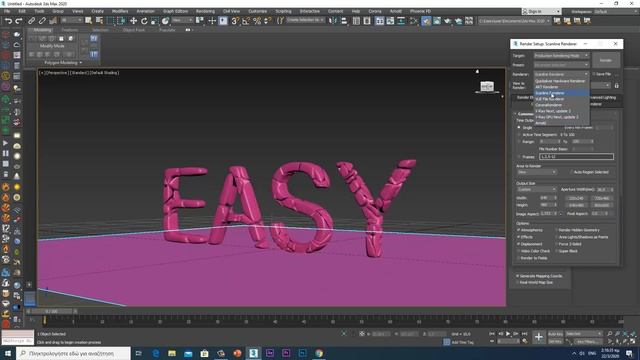Screen dimensions: 640x360
Task: Click the Set Key plus button
Action: point(539,337)
